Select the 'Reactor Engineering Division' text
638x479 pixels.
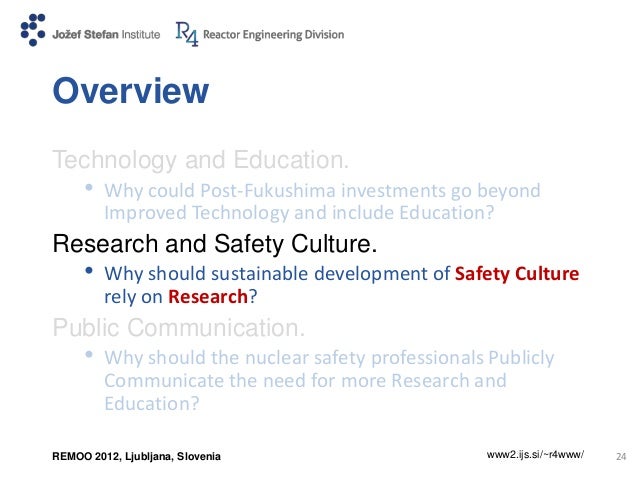click(x=273, y=35)
